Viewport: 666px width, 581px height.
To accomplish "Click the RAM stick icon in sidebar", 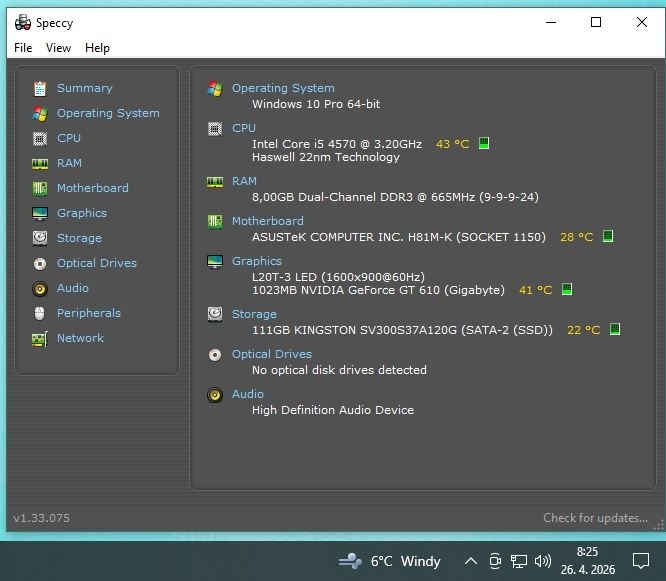I will point(40,164).
